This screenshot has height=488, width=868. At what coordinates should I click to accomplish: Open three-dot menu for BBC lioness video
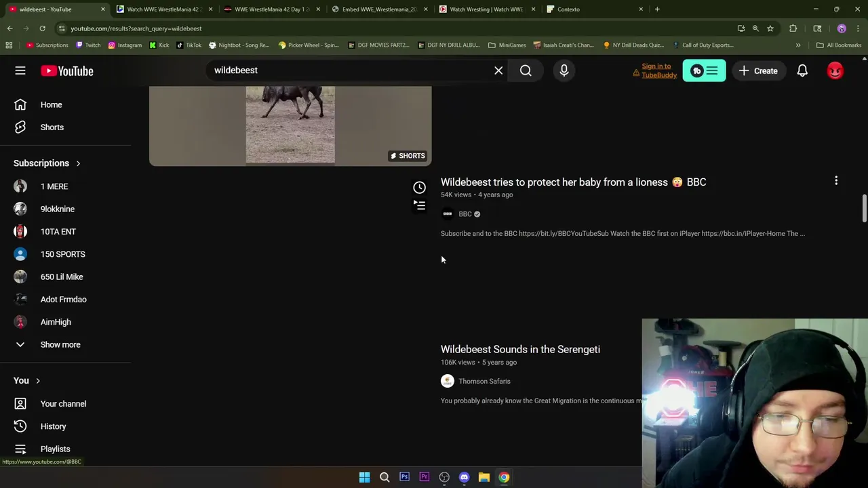[836, 180]
